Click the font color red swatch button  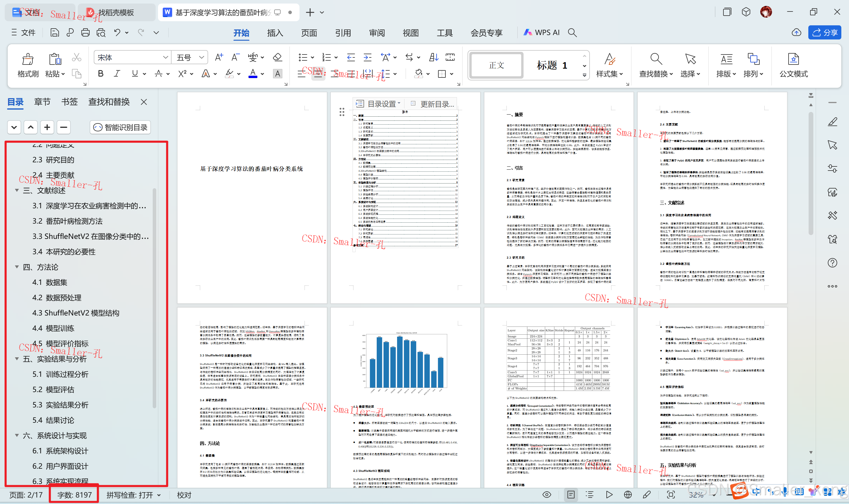[253, 74]
